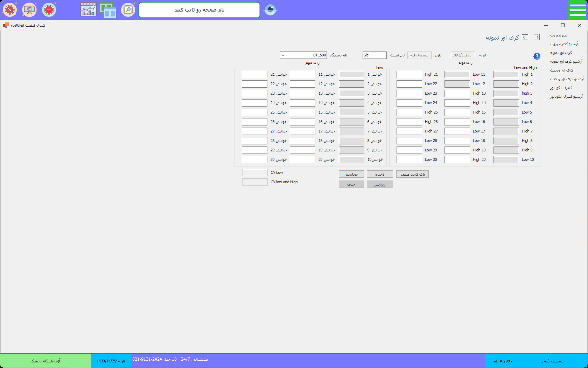Click the eye scan icon beside search box

point(270,10)
